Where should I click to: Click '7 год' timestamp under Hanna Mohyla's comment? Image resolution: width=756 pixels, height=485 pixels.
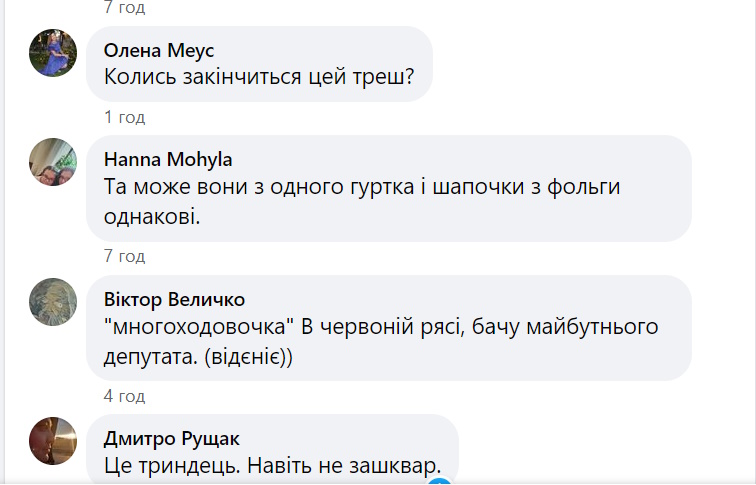click(124, 256)
